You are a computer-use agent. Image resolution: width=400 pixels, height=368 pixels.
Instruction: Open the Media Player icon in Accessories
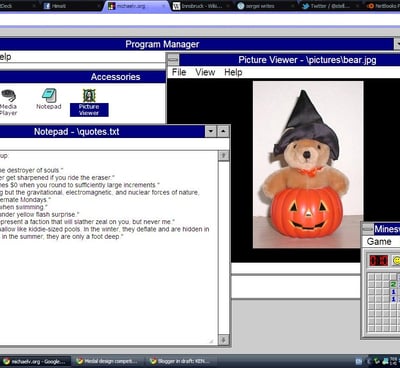[x=8, y=103]
